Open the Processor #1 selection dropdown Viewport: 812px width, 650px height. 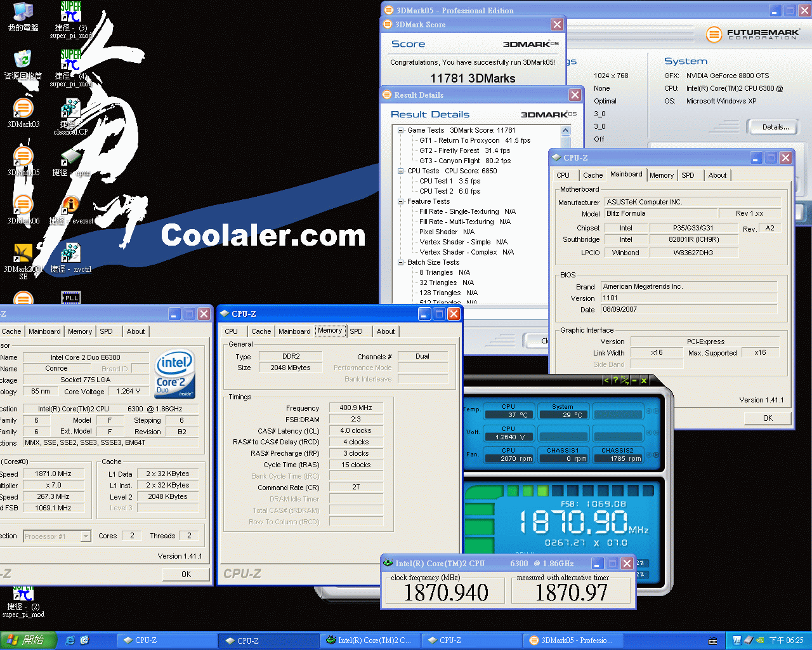tap(85, 536)
